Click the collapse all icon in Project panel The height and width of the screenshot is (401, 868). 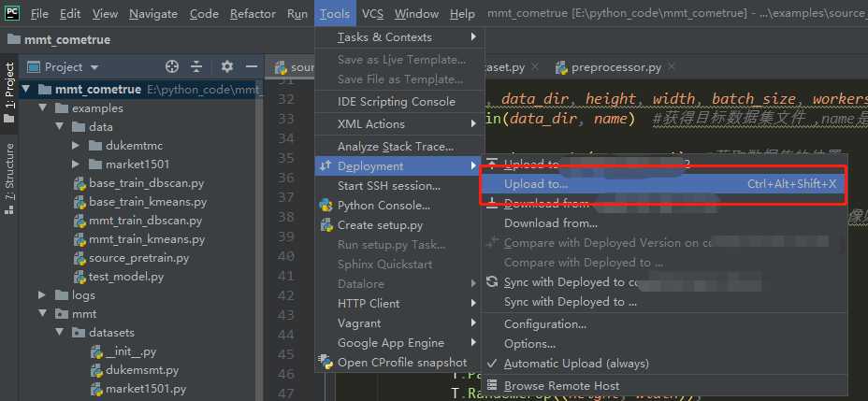pyautogui.click(x=196, y=67)
